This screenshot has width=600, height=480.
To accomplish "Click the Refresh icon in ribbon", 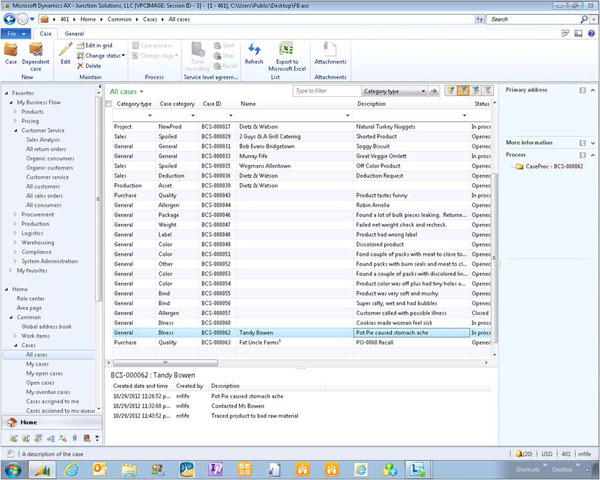I will [x=254, y=51].
